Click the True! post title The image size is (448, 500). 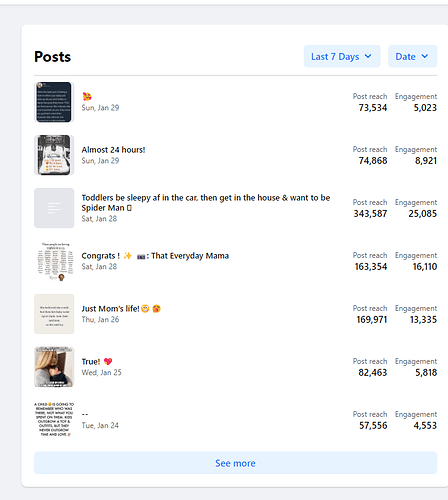[x=91, y=362]
